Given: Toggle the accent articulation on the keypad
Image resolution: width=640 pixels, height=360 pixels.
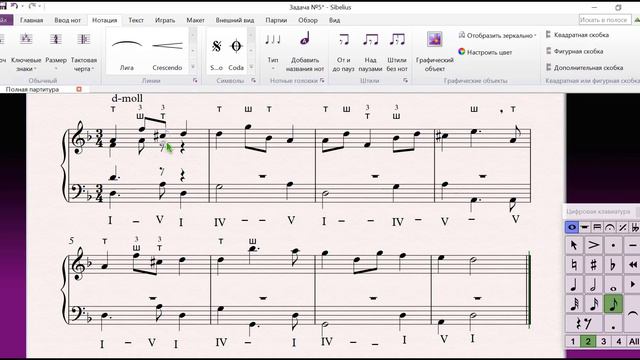Looking at the screenshot, I should tap(593, 245).
